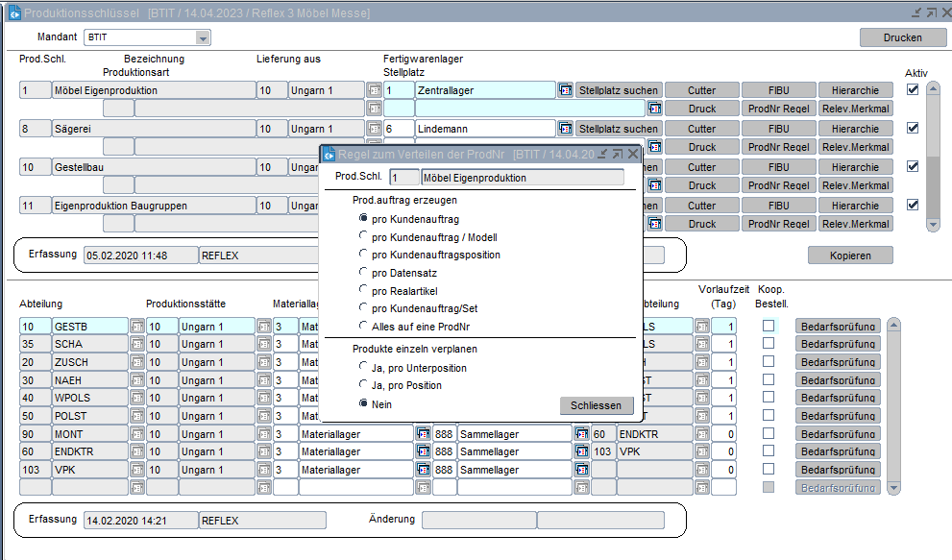The width and height of the screenshot is (952, 560).
Task: Click Hierarchie button for Sägerei row
Action: pos(855,129)
